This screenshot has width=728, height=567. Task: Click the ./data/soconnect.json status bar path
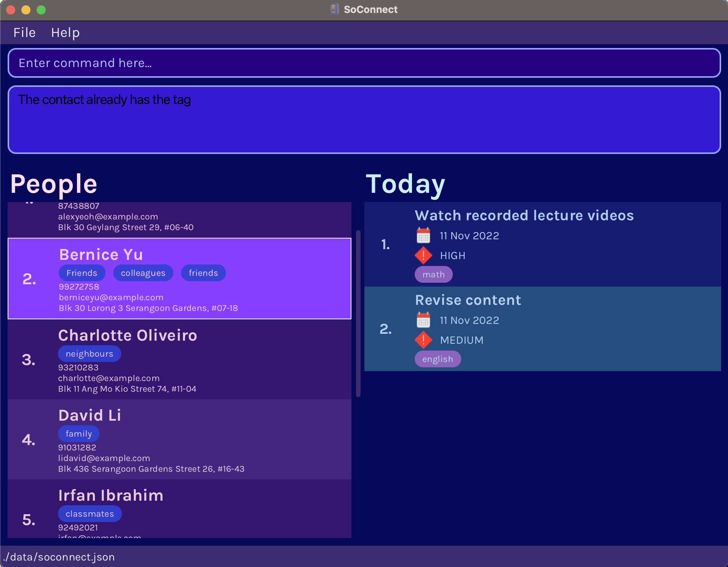(x=59, y=557)
